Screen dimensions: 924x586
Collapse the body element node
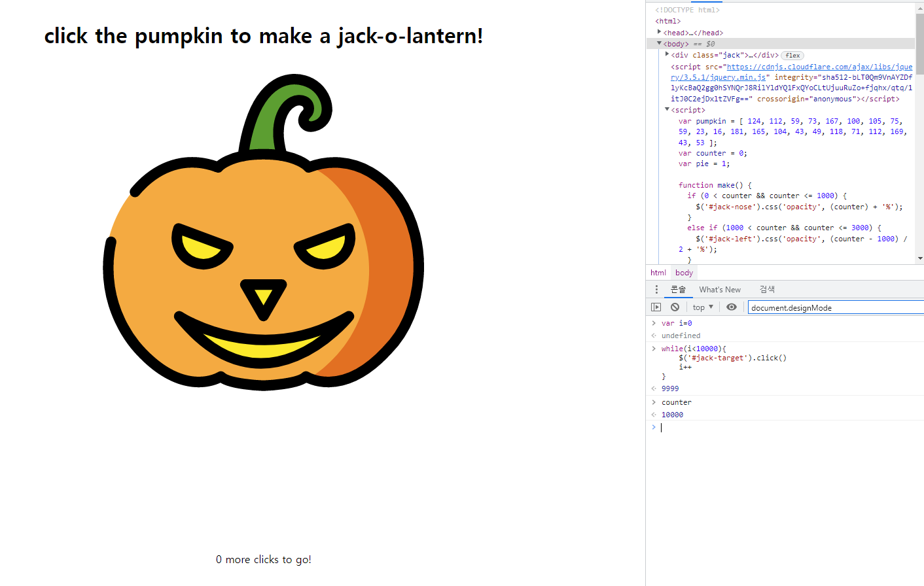click(x=659, y=43)
